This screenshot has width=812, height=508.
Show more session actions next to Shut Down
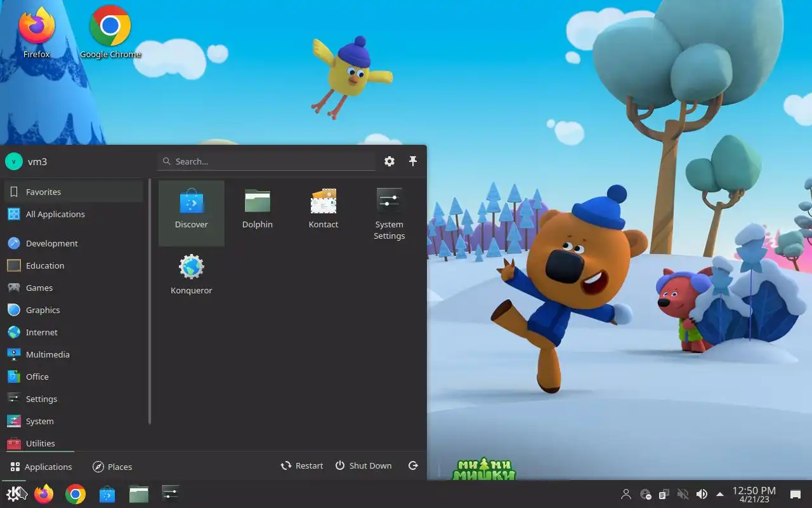(x=413, y=465)
